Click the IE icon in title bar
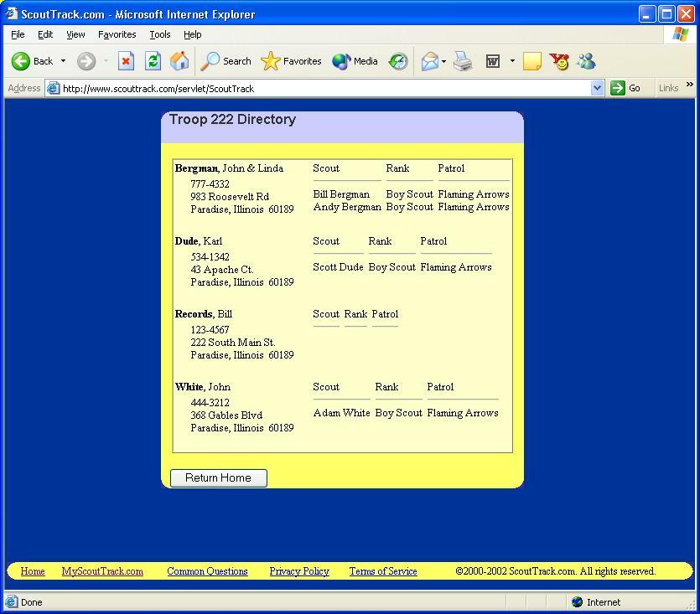 (11, 14)
